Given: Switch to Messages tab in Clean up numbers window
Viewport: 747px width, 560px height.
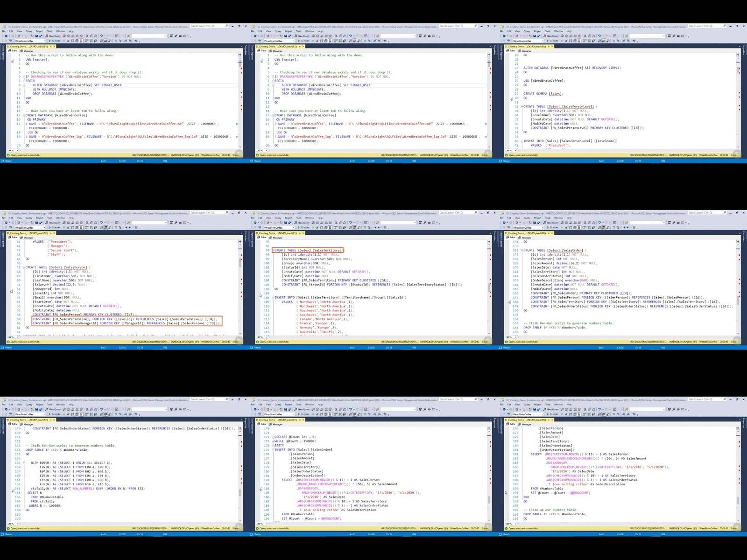Looking at the screenshot, I should [x=525, y=424].
